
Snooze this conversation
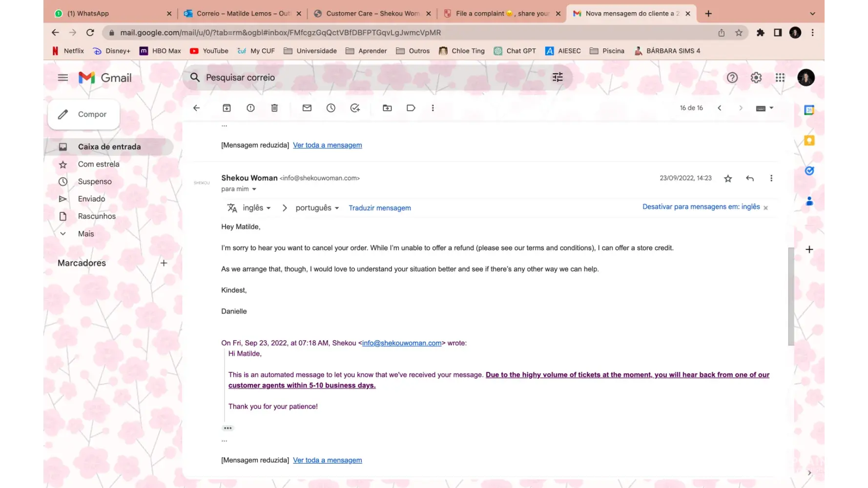[331, 108]
